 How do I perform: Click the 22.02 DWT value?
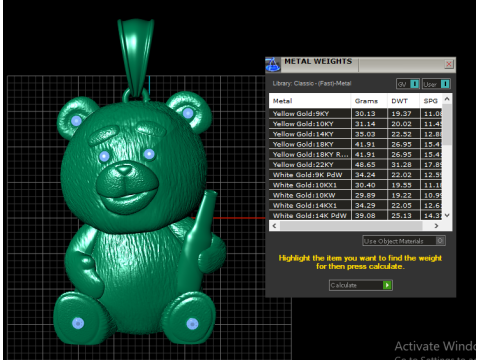pos(401,175)
